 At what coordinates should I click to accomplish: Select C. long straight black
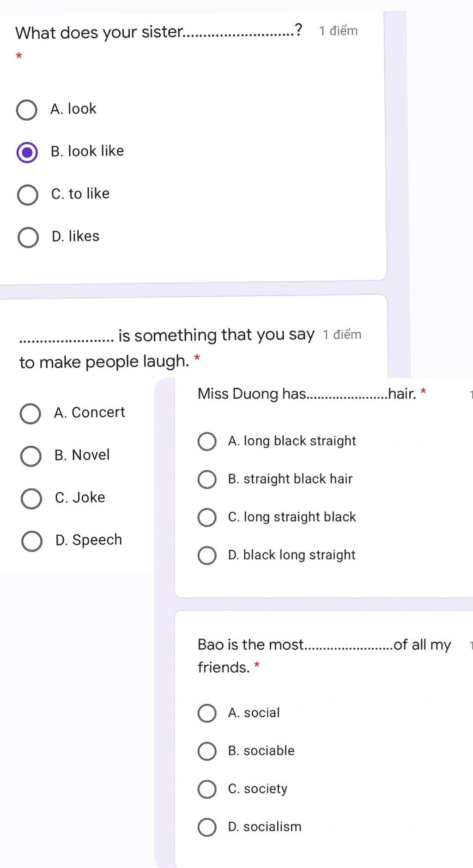(207, 517)
